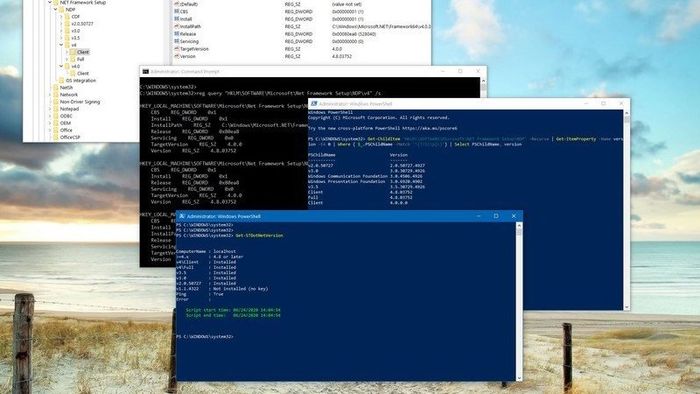The width and height of the screenshot is (700, 394).
Task: Expand the v3.0 registry key
Action: click(x=62, y=31)
